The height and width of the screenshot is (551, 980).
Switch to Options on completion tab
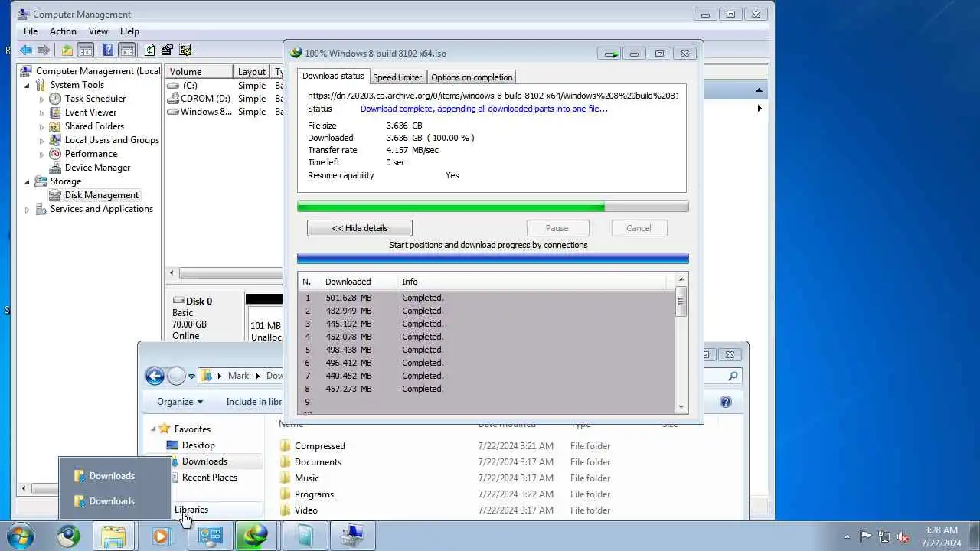pyautogui.click(x=472, y=77)
